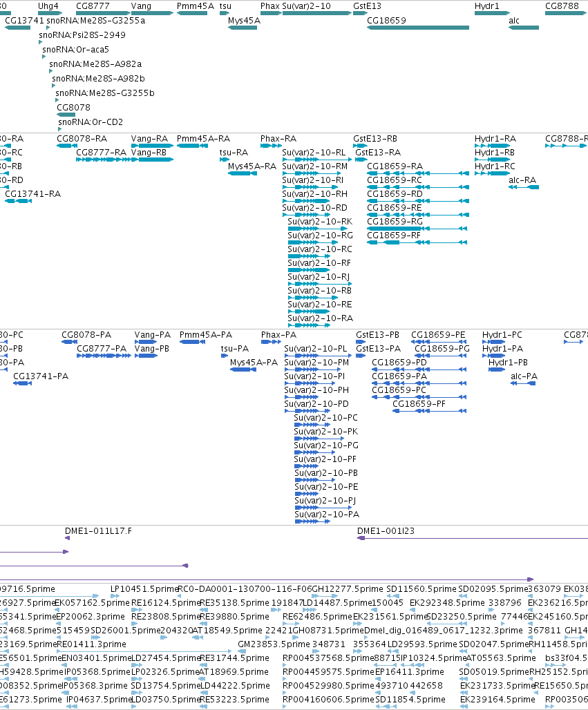
Task: Select the CG8777 gene feature label
Action: (x=92, y=6)
